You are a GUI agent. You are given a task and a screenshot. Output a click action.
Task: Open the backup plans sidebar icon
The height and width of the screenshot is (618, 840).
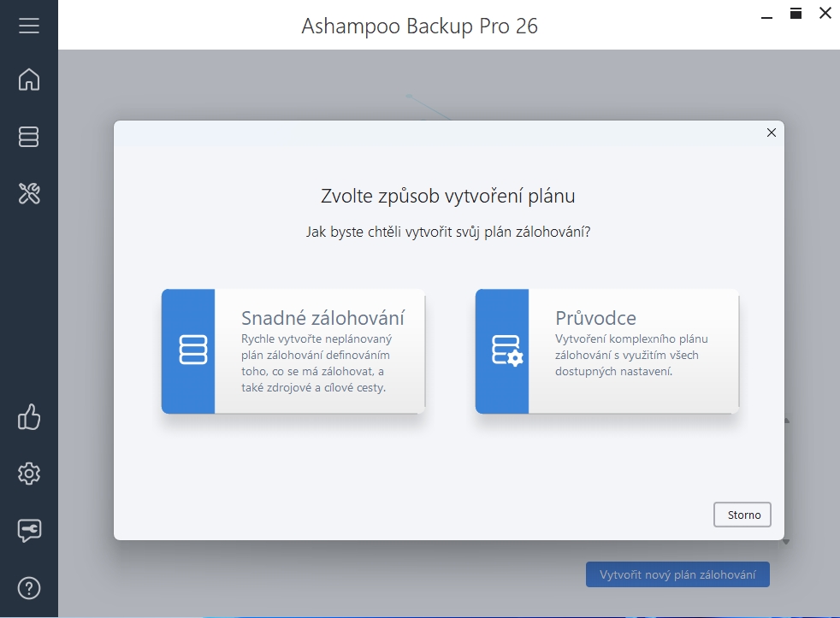coord(29,137)
